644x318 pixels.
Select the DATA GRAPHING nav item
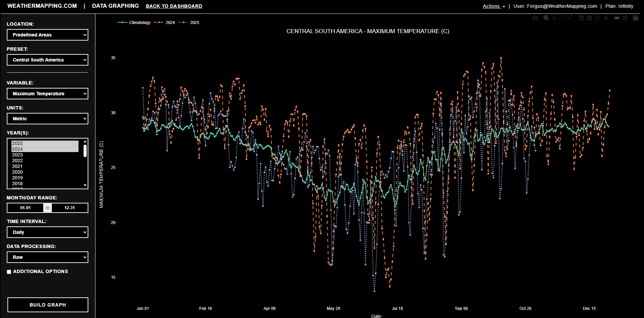click(x=115, y=6)
